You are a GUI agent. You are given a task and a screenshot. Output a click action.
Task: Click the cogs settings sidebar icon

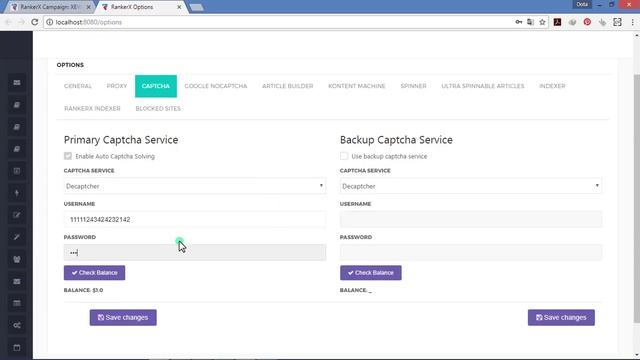(17, 325)
